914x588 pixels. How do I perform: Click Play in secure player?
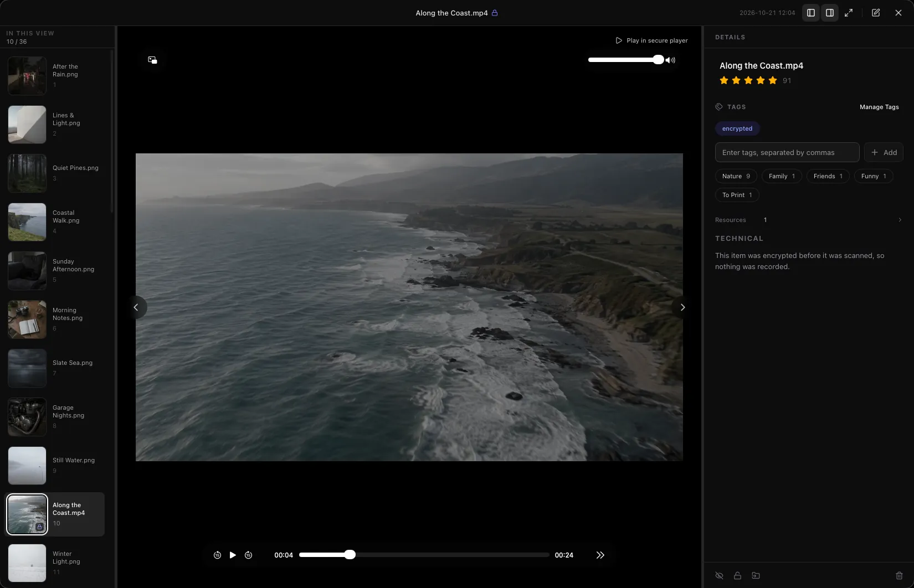[x=652, y=40]
